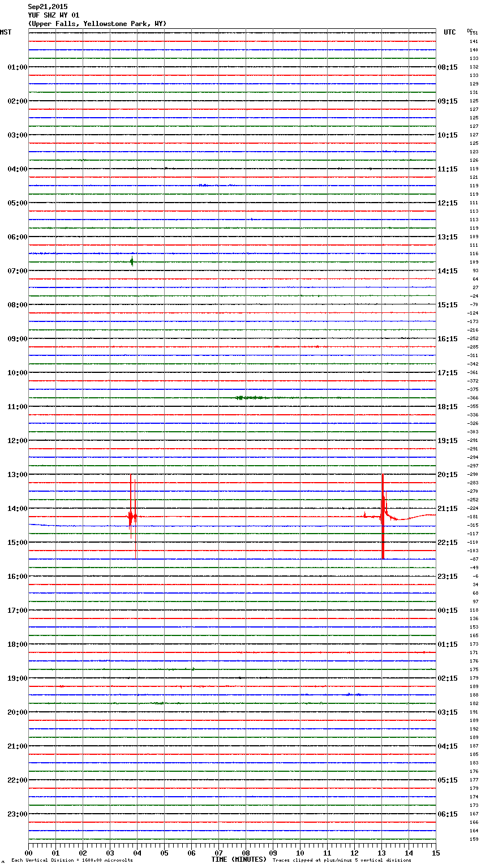
Task: Click the DC column header above the offset values
Action: [x=470, y=30]
